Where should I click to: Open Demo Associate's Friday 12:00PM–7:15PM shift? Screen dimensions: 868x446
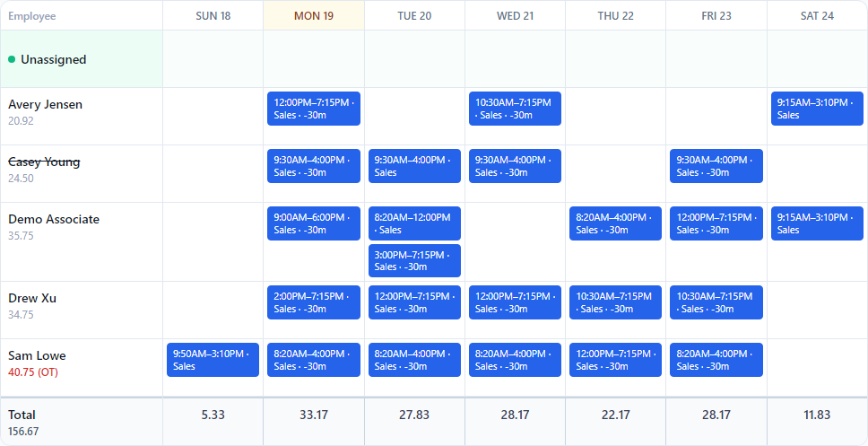pyautogui.click(x=716, y=223)
